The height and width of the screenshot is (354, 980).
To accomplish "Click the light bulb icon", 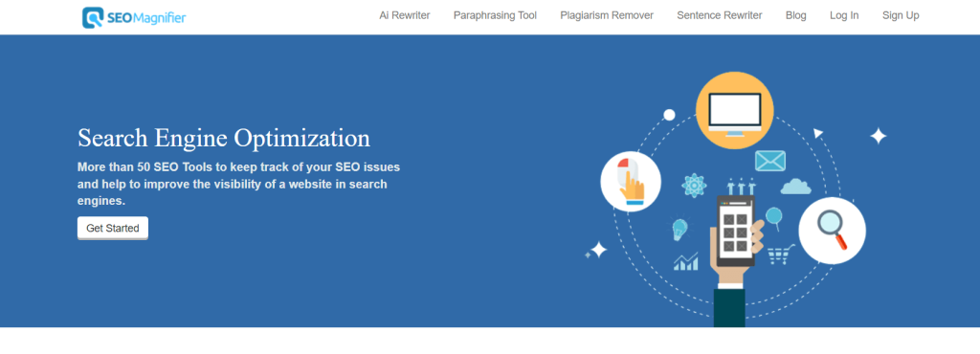I will (x=679, y=229).
